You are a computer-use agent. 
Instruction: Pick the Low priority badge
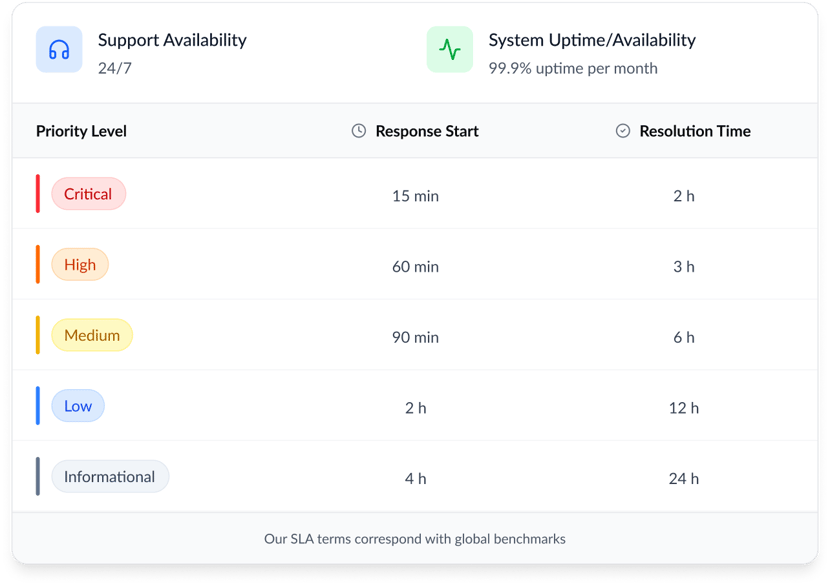click(x=78, y=406)
